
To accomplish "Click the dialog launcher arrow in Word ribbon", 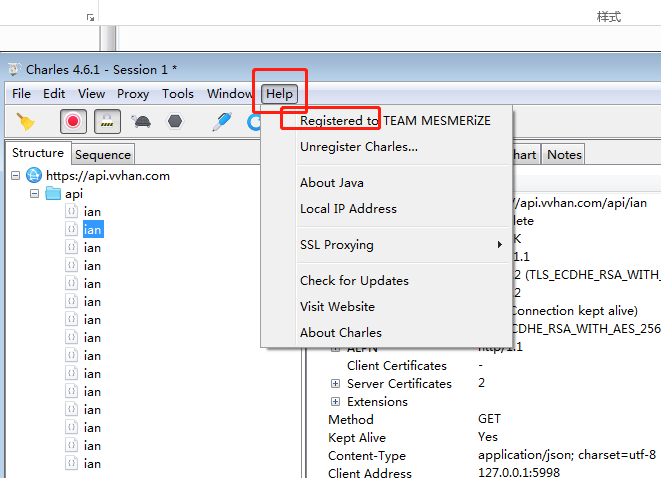I will pos(90,17).
